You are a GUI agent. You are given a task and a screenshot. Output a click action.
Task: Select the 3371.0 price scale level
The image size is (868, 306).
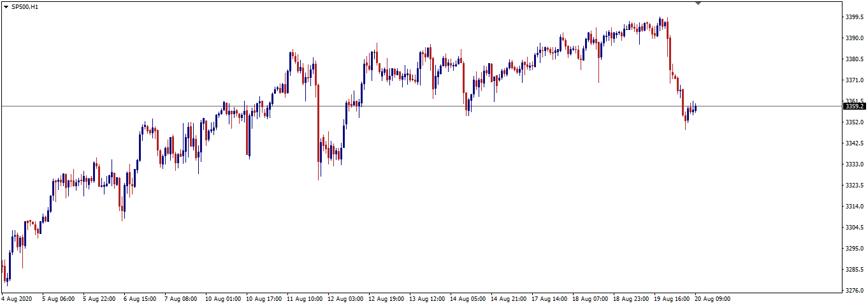(854, 80)
